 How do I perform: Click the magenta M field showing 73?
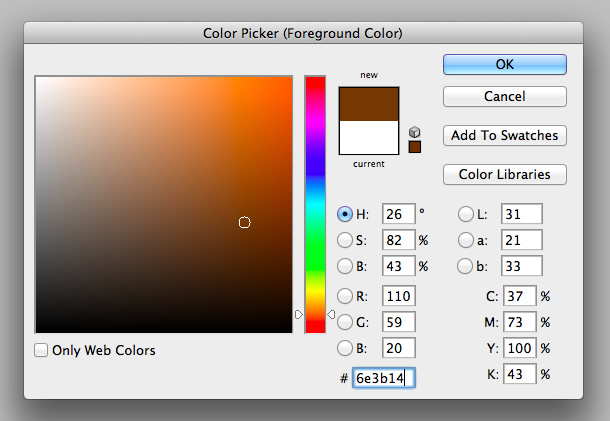[x=520, y=322]
